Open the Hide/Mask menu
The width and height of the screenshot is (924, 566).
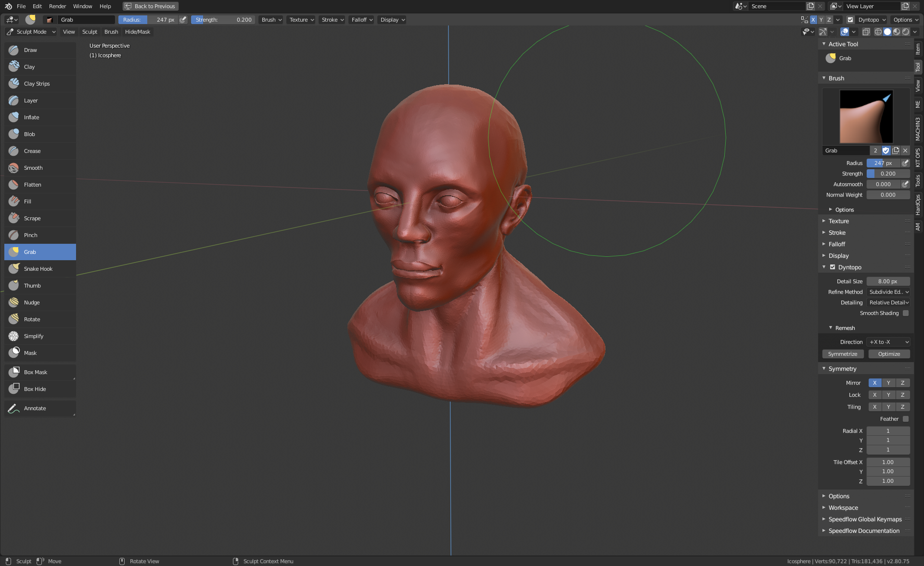[x=137, y=32]
